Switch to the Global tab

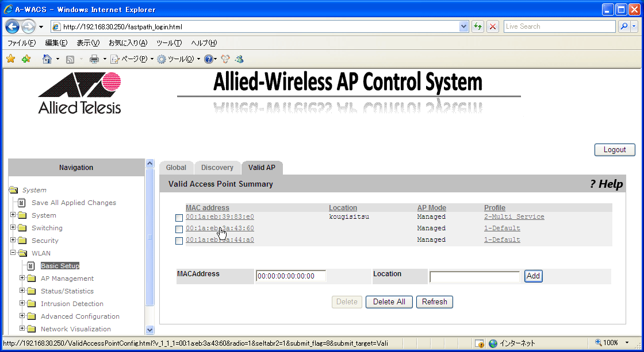[x=176, y=167]
